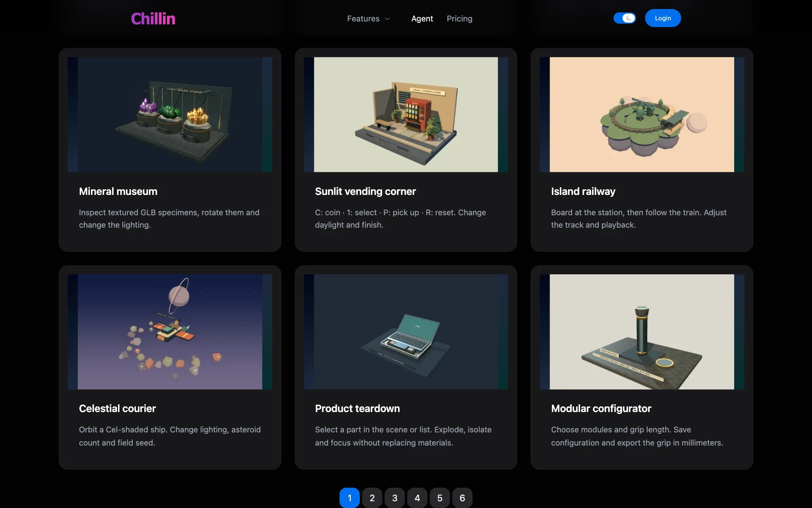Viewport: 812px width, 508px height.
Task: Go to pagination page 5
Action: [x=440, y=498]
